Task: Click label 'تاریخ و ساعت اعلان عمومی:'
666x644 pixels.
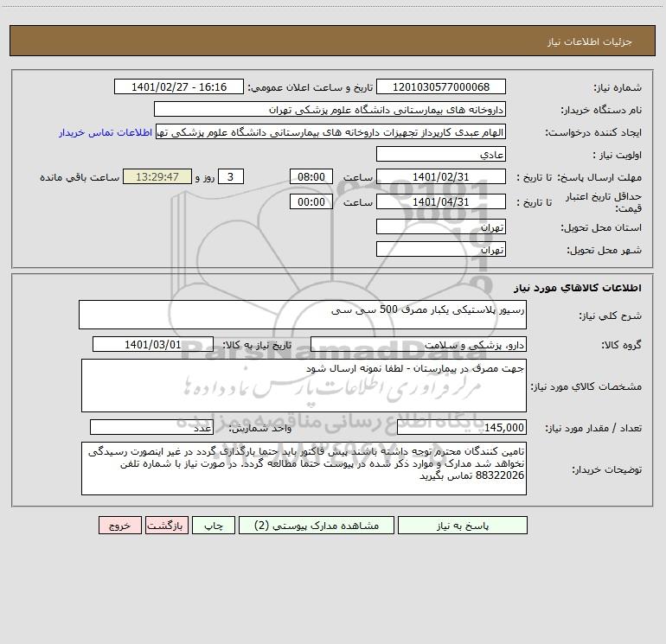Action: coord(310,88)
